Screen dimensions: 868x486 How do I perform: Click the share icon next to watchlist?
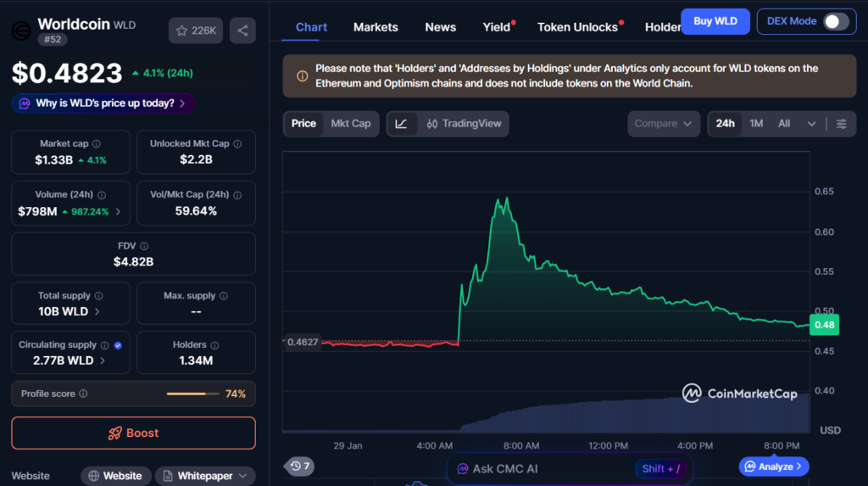point(242,31)
